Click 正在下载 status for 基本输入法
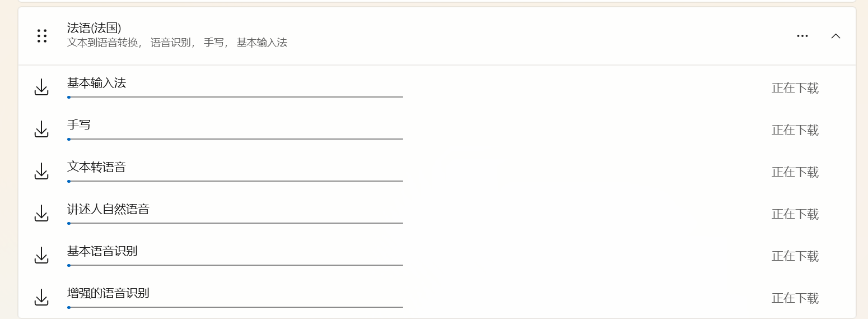Screen dimensions: 868x319 pos(795,88)
